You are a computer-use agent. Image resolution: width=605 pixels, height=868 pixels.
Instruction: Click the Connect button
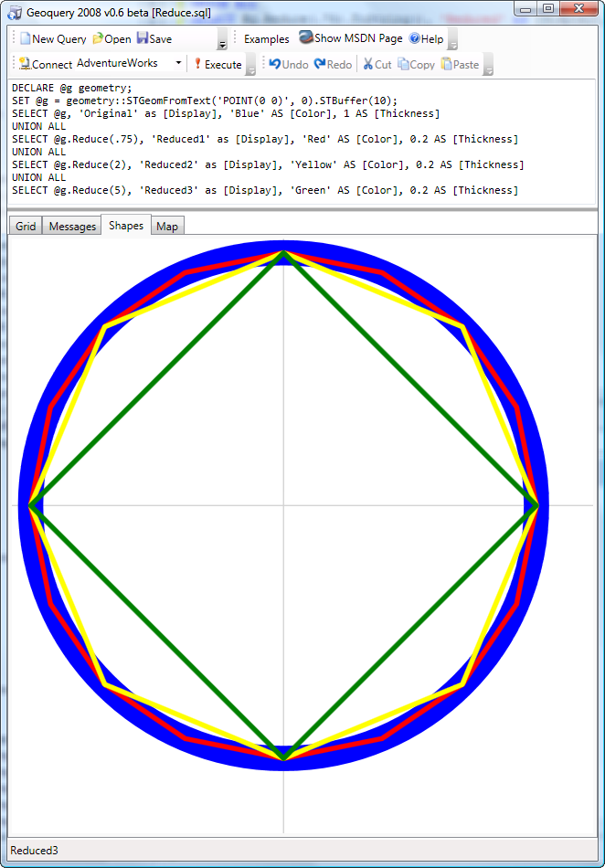pyautogui.click(x=46, y=64)
